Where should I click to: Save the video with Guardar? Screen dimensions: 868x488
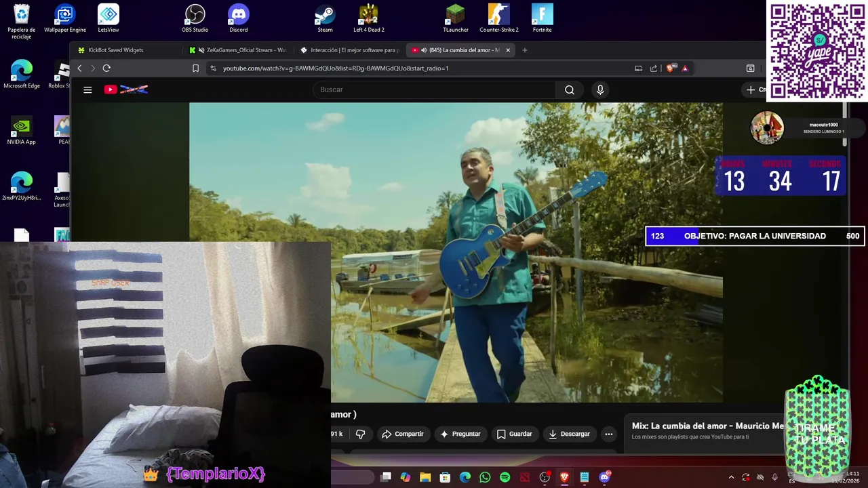[515, 434]
